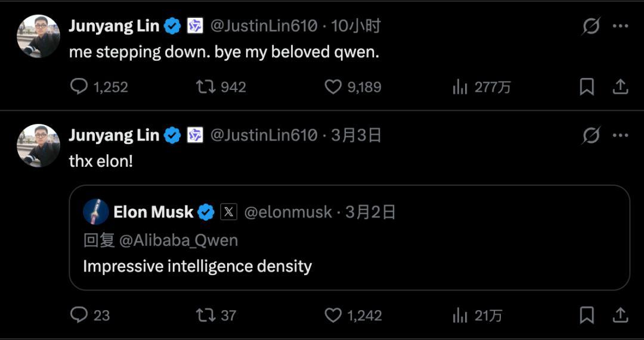The height and width of the screenshot is (340, 644).
Task: Open more options on the "thx elon!" post
Action: click(x=620, y=135)
